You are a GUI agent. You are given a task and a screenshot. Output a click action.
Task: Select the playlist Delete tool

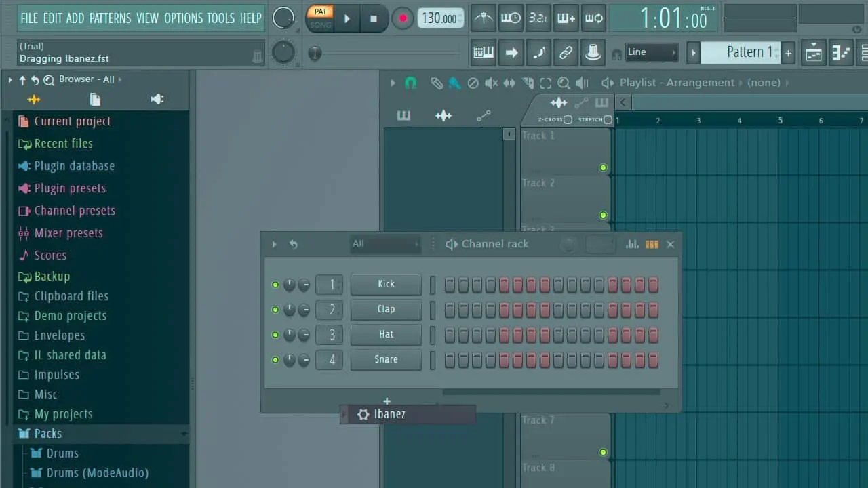tap(473, 83)
